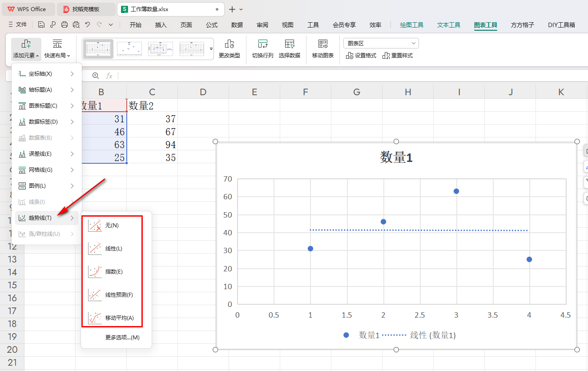Viewport: 588px width, 371px height.
Task: Click the Print icon
Action: click(x=64, y=24)
